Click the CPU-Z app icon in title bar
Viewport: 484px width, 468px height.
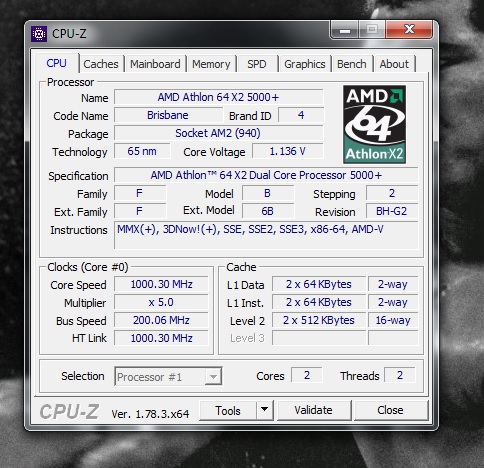(39, 34)
